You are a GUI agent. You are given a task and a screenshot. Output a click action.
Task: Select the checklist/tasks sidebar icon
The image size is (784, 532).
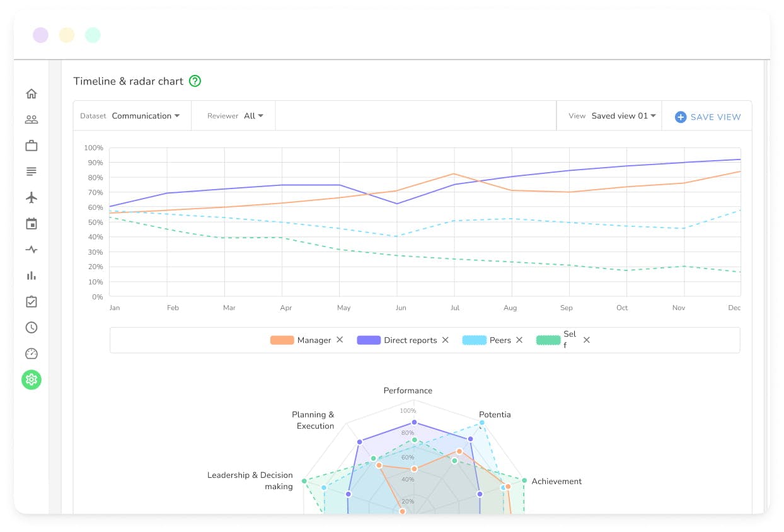pos(32,301)
